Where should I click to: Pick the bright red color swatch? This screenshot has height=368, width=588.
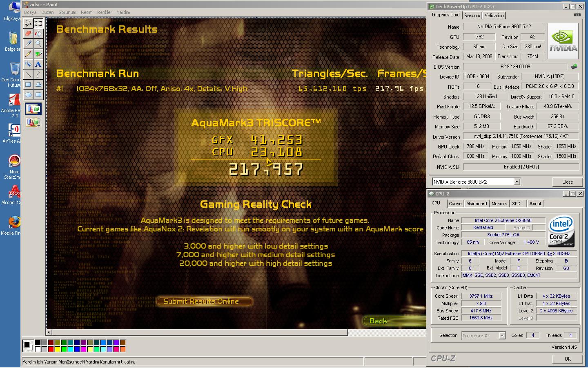51,349
